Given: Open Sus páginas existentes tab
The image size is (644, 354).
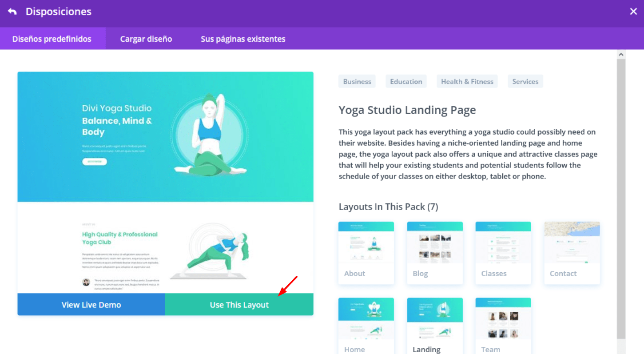Looking at the screenshot, I should [x=243, y=39].
